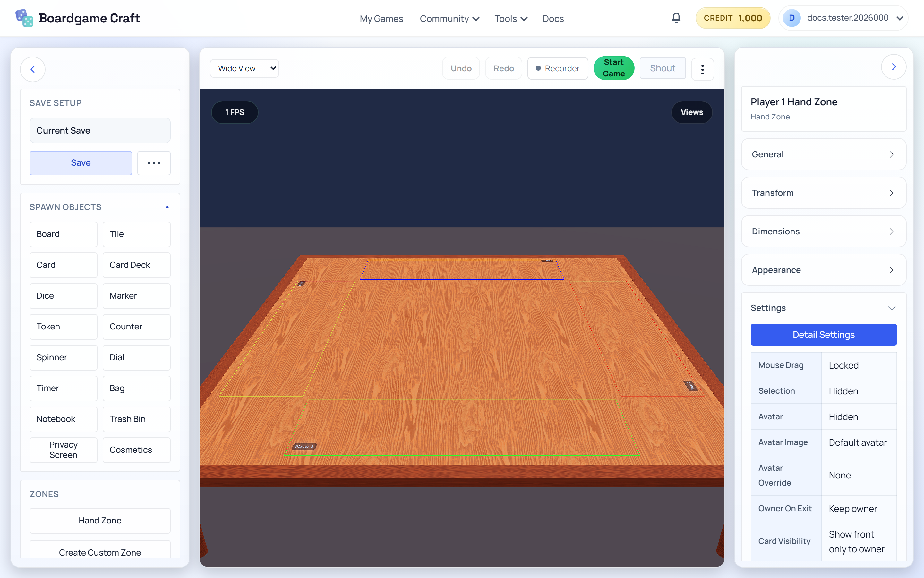Spawn a Spinner
The width and height of the screenshot is (924, 578).
[x=64, y=358]
